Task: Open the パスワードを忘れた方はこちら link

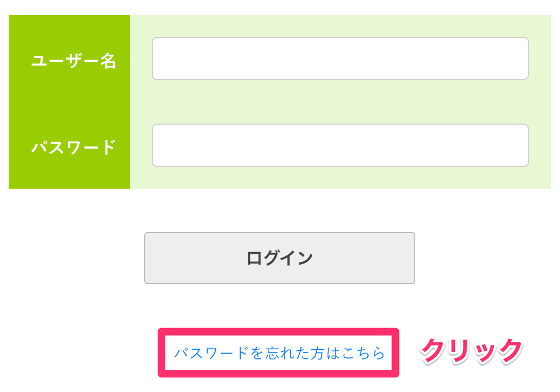Action: (279, 353)
